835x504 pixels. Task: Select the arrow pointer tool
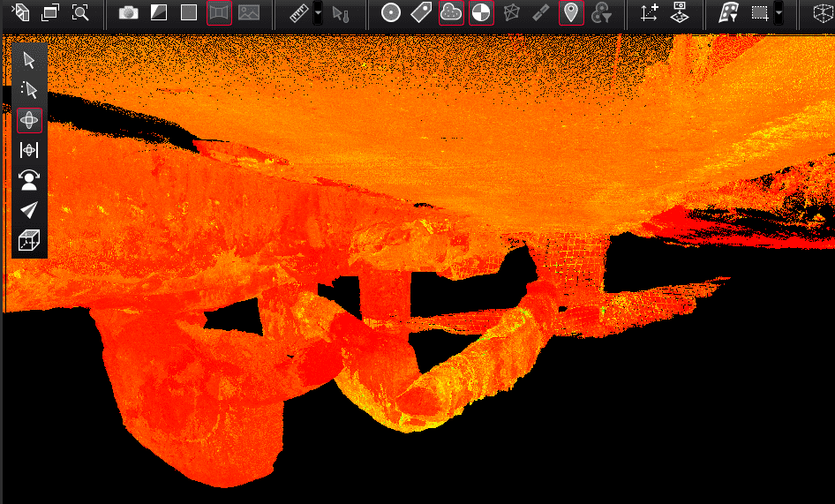tap(29, 60)
